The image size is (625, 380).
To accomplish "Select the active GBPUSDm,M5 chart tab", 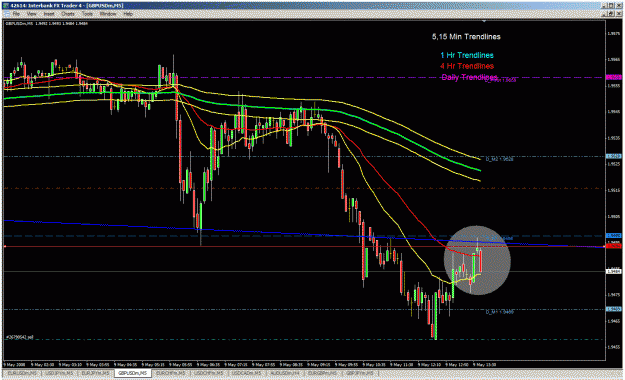I will click(x=132, y=373).
